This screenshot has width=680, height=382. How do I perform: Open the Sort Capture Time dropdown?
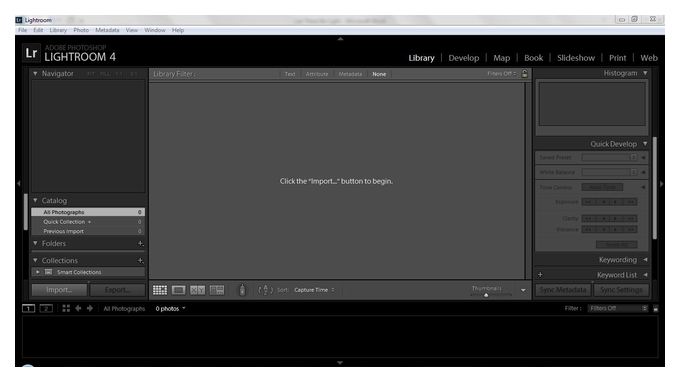[314, 290]
